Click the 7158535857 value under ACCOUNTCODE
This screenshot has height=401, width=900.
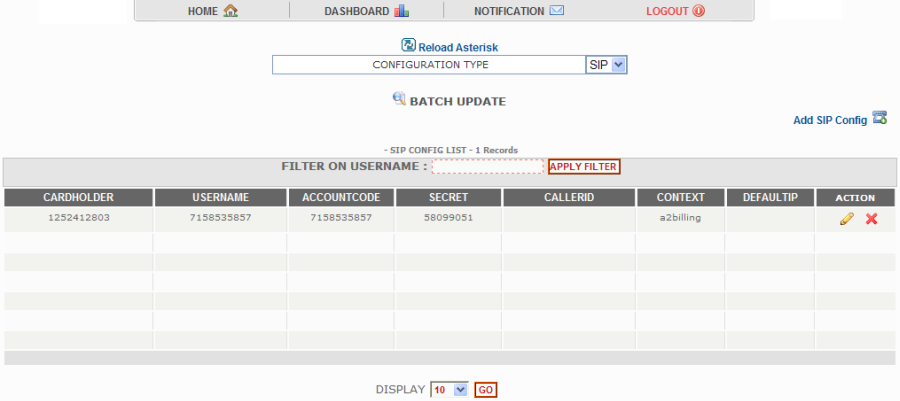click(x=341, y=218)
